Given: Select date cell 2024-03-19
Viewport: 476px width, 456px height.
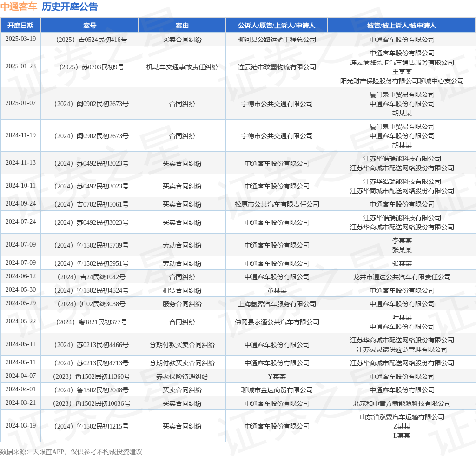Looking at the screenshot, I should click(x=20, y=426).
